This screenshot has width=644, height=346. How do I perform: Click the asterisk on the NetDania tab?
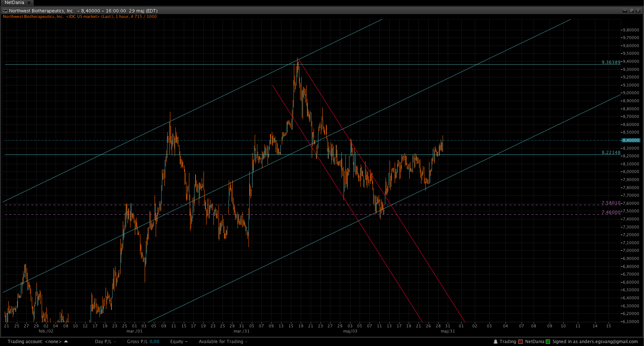[29, 3]
